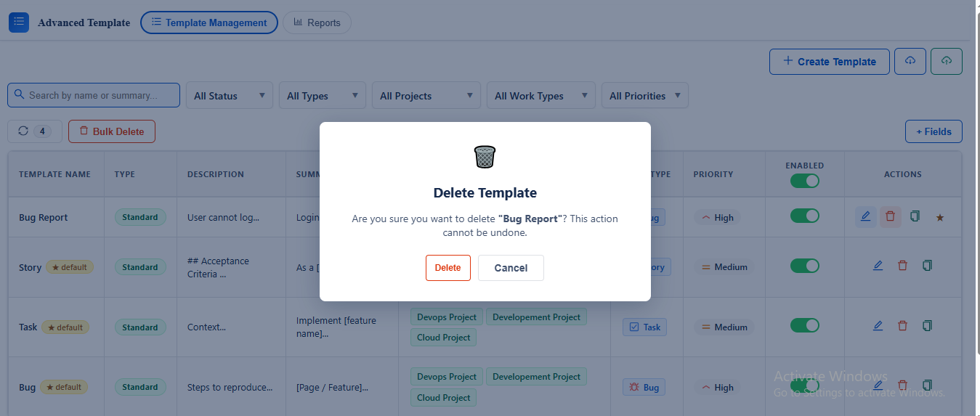Click the star icon in Bug Report row

tap(940, 217)
